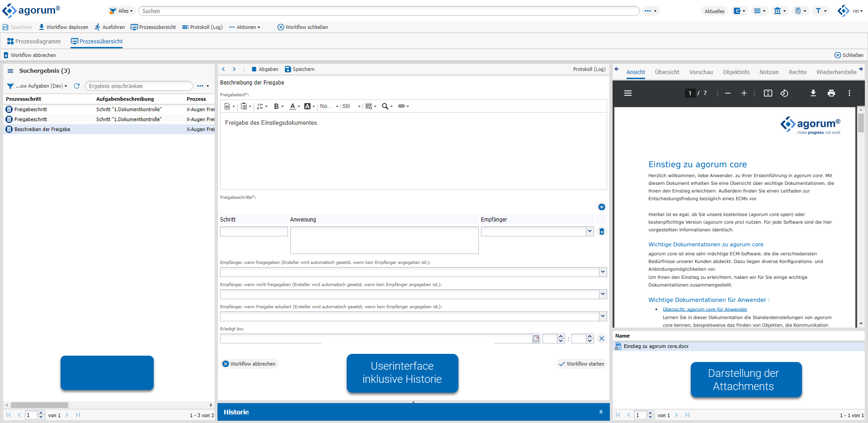Screen dimensions: 868x423
Task: Open the PDF viewer sidebar menu (hamburger icon)
Action: [x=628, y=93]
